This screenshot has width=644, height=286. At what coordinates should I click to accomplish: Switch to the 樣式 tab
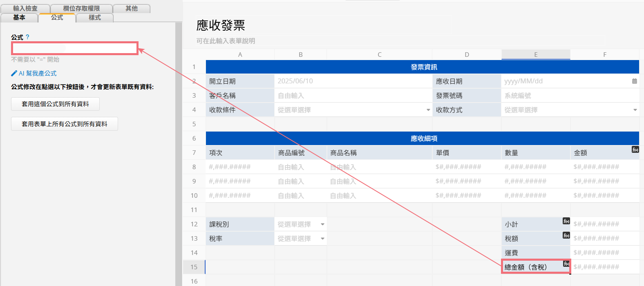(x=95, y=18)
